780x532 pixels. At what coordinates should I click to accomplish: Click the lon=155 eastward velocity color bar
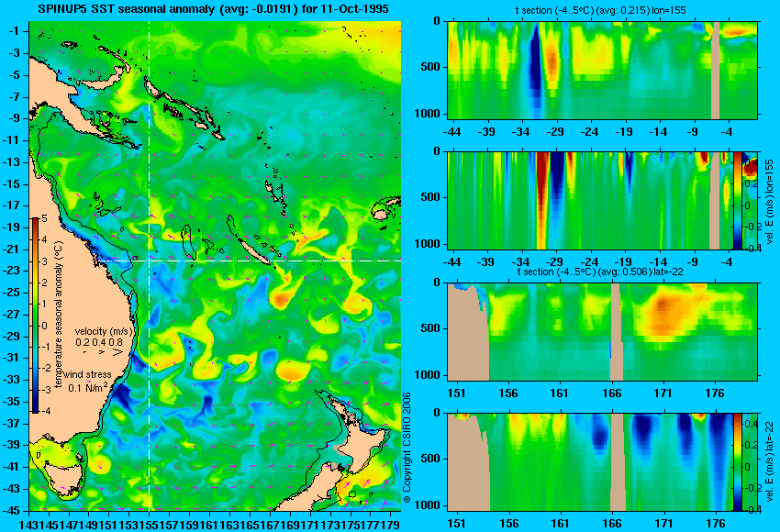(x=737, y=200)
